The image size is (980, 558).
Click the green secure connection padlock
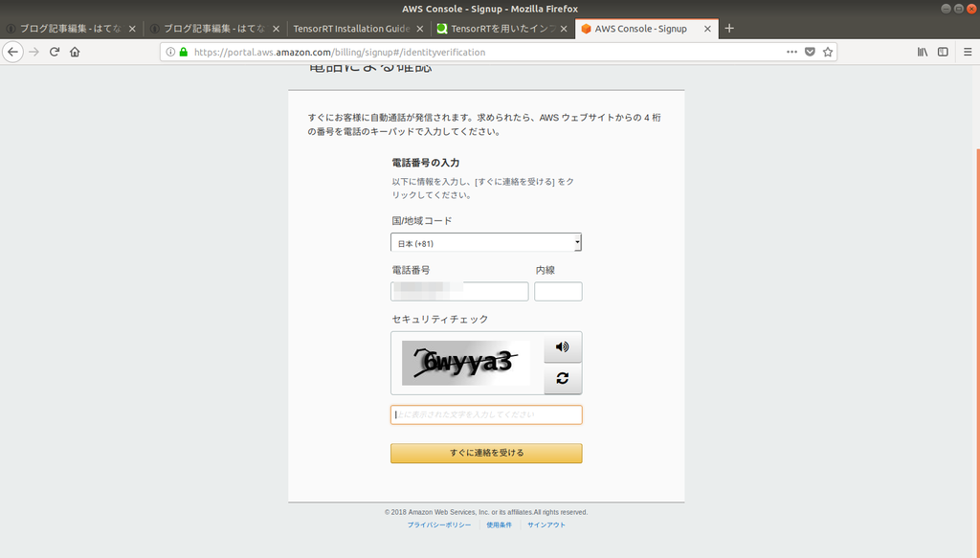click(x=183, y=52)
